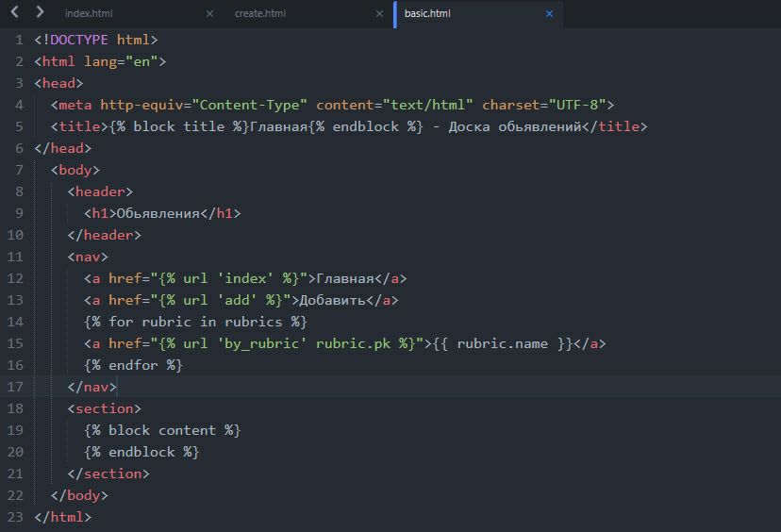Click the opening section tag

click(104, 408)
